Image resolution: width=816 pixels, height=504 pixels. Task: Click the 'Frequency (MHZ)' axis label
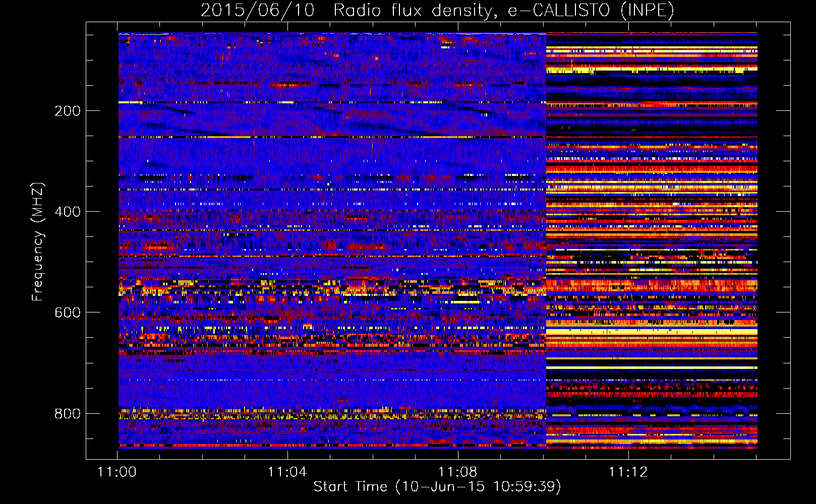coord(37,242)
